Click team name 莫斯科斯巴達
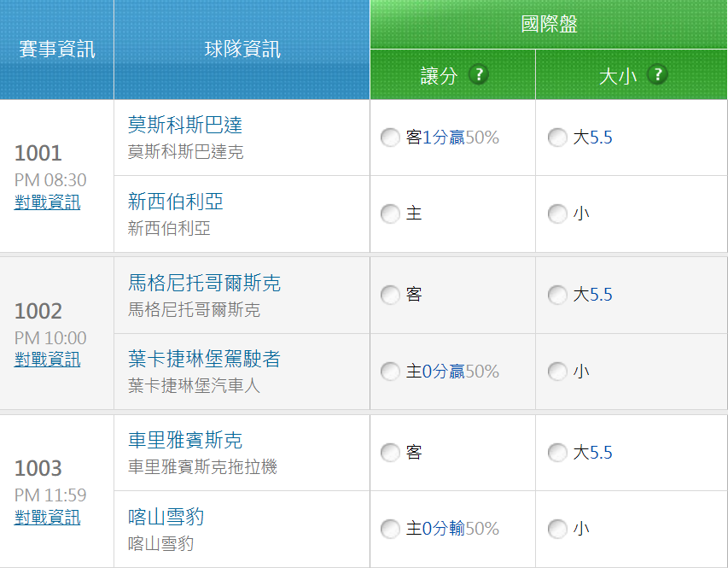This screenshot has width=728, height=568. tap(185, 126)
